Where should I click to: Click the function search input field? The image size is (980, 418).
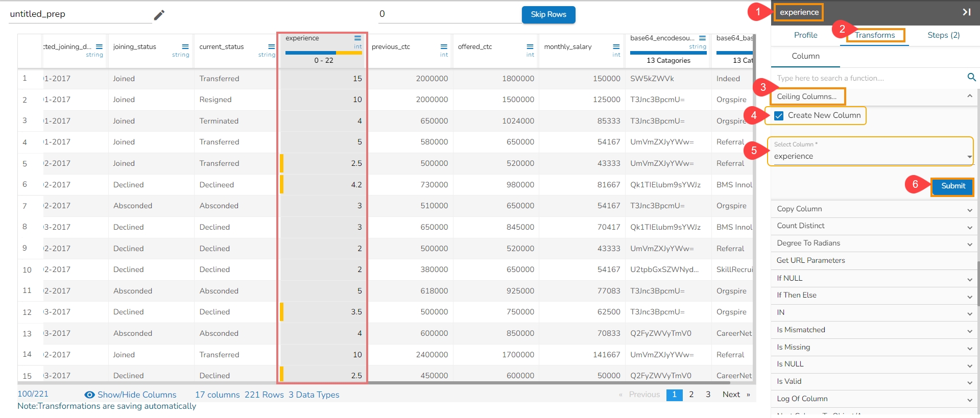pos(868,78)
